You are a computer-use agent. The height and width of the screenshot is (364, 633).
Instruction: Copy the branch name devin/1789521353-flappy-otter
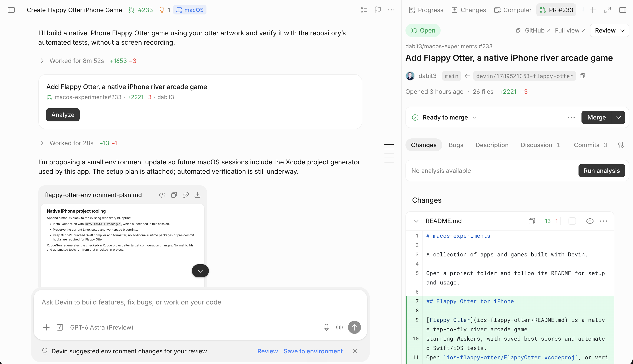coord(583,76)
